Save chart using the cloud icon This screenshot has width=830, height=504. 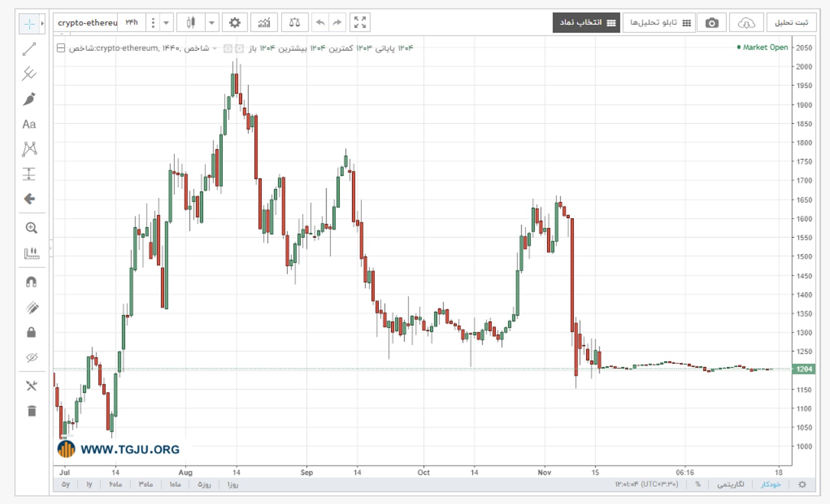click(x=746, y=23)
